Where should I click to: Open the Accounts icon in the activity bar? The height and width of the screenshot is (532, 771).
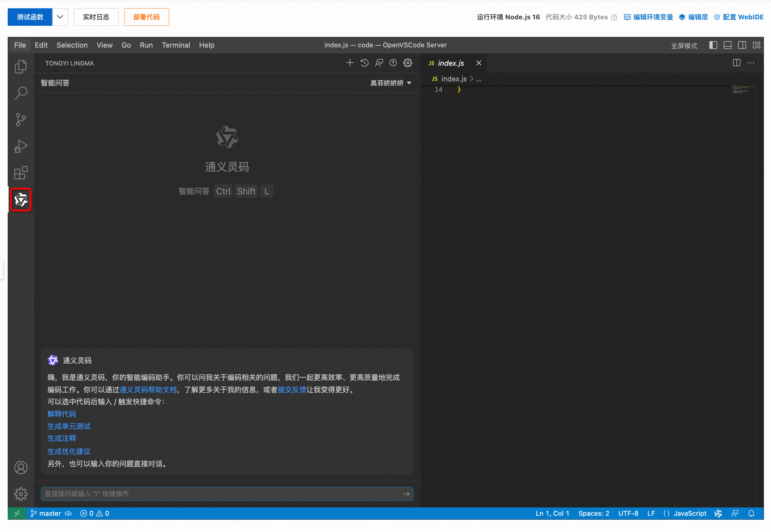pyautogui.click(x=21, y=468)
